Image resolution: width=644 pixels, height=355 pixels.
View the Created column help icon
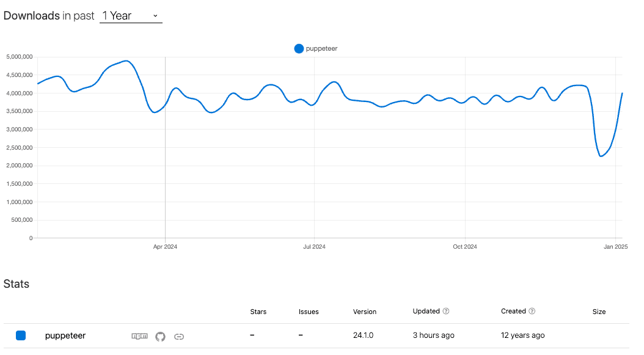[533, 311]
